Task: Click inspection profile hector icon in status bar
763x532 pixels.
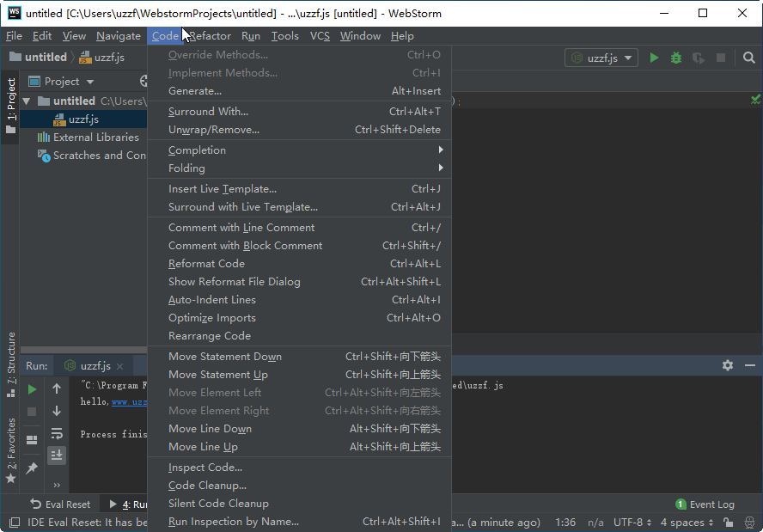Action: tap(750, 523)
